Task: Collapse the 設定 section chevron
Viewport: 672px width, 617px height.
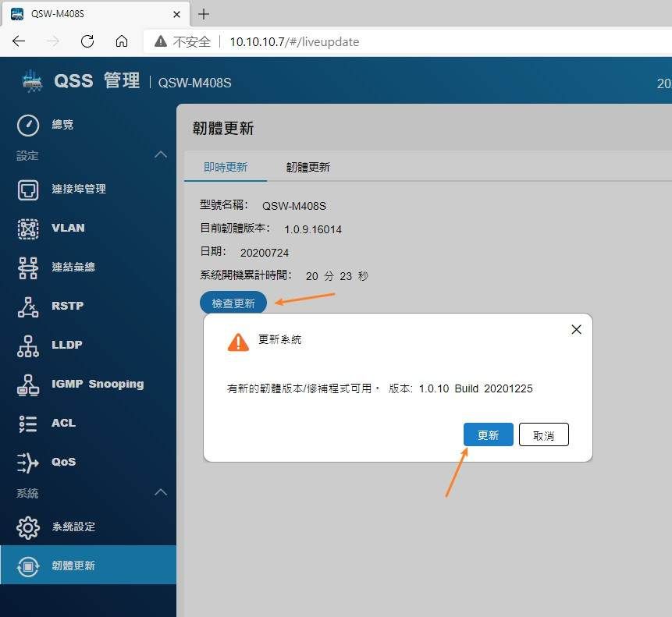Action: tap(161, 155)
